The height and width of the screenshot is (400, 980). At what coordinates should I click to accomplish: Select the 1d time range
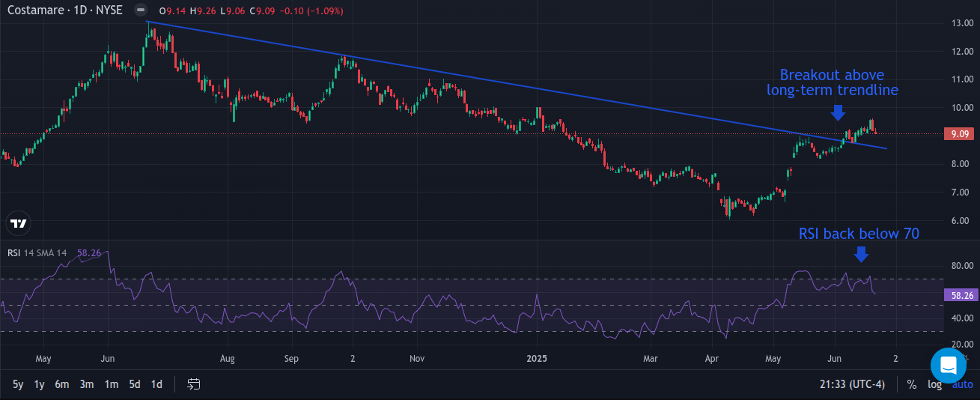tap(157, 384)
